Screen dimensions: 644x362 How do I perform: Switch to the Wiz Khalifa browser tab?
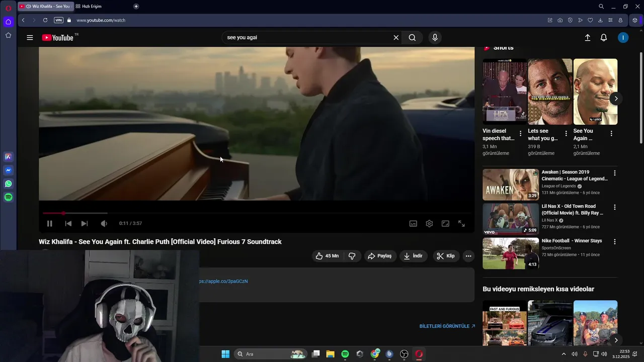pos(45,7)
